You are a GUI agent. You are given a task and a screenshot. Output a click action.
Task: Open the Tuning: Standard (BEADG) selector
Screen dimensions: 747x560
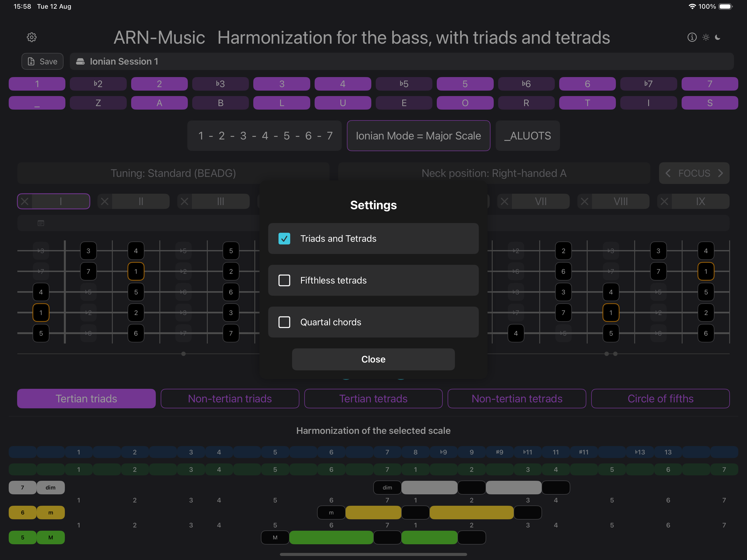[173, 173]
